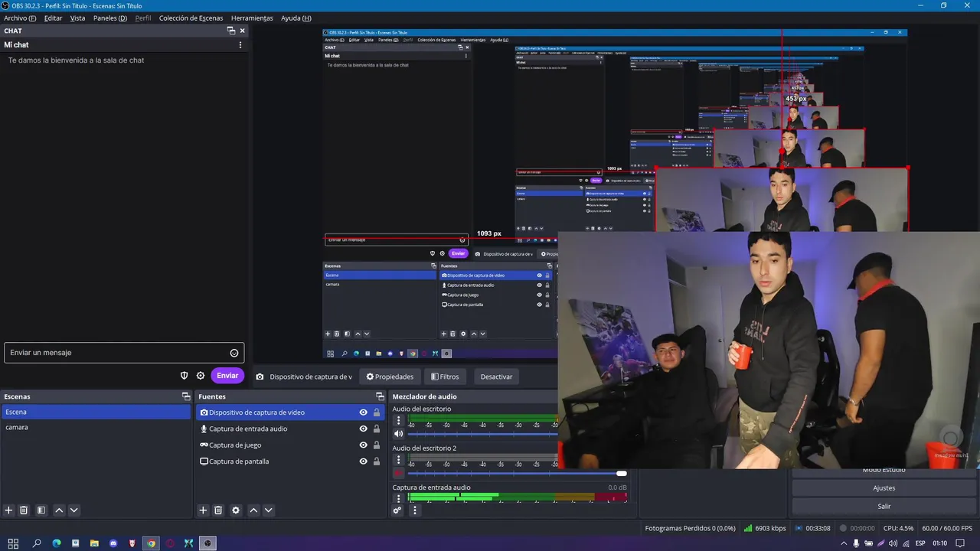This screenshot has height=551, width=980.
Task: Open Audio del escritorio 2 three-dot menu
Action: pos(398,460)
